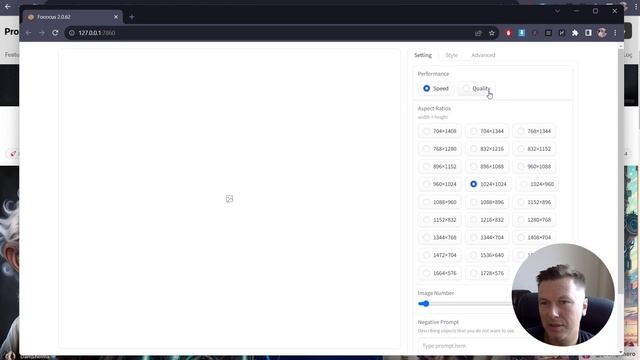640x360 pixels.
Task: Open the Chrome profile avatar
Action: [x=602, y=33]
